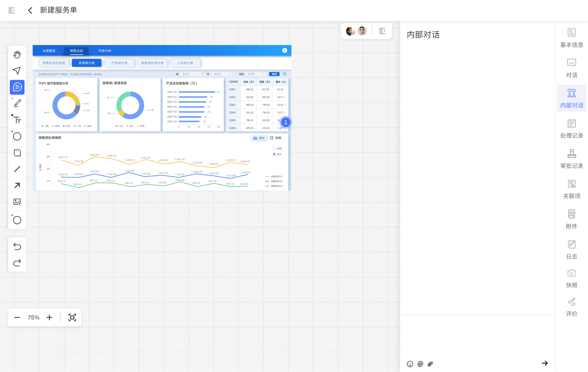Redo the last whiteboard action

click(17, 262)
